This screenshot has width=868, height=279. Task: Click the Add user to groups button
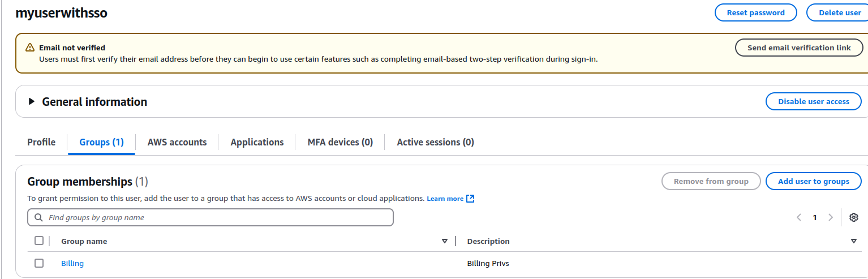(x=813, y=181)
